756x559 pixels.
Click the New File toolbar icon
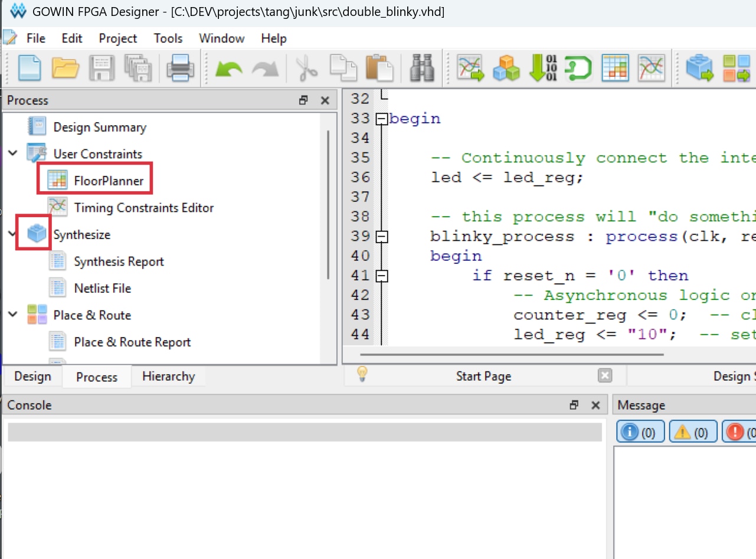pyautogui.click(x=30, y=67)
